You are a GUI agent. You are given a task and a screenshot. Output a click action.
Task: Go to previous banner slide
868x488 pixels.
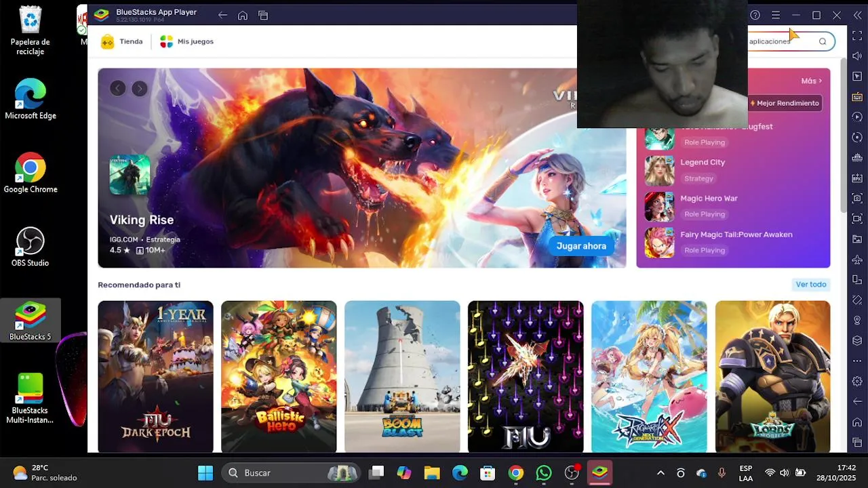click(118, 88)
